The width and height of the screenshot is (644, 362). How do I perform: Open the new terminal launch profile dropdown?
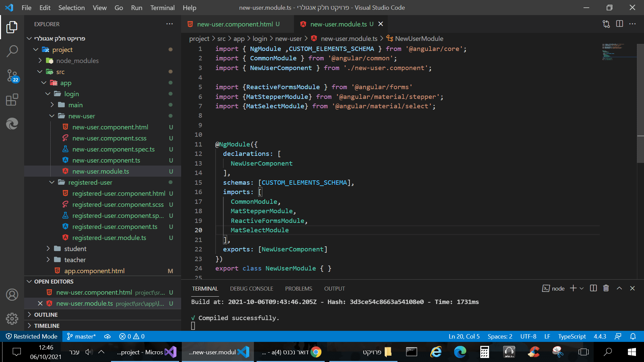[582, 288]
